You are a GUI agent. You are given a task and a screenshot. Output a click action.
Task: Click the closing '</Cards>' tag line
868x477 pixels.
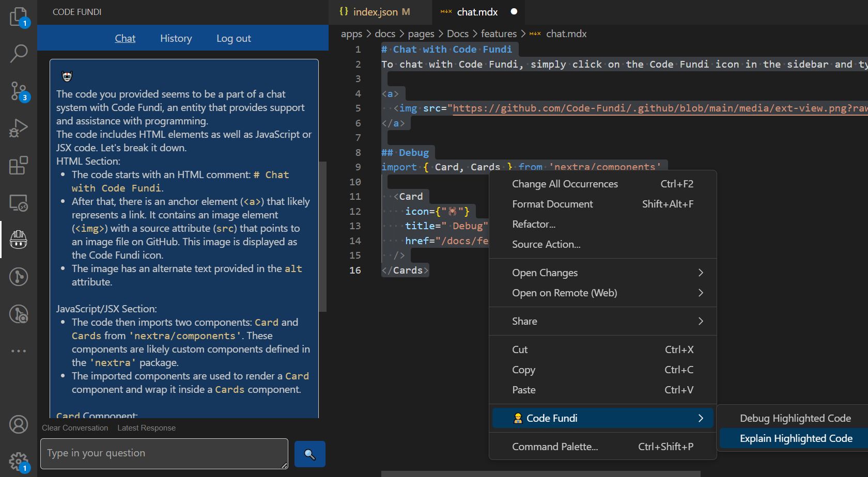(405, 271)
